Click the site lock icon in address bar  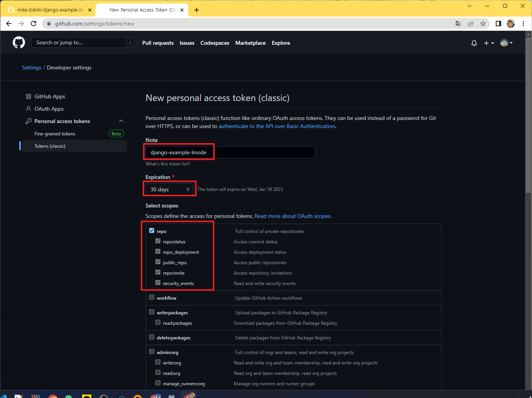[49, 24]
